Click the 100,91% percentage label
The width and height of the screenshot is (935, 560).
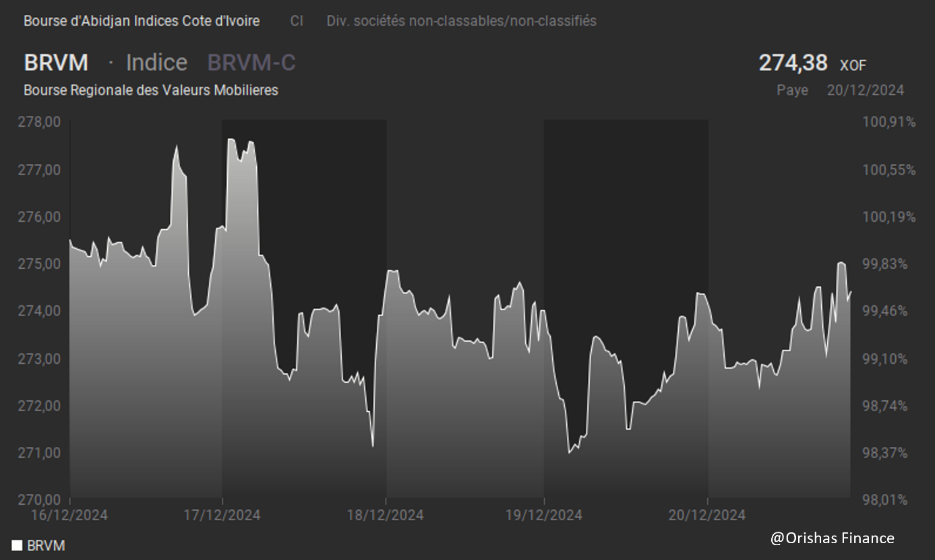tap(889, 122)
